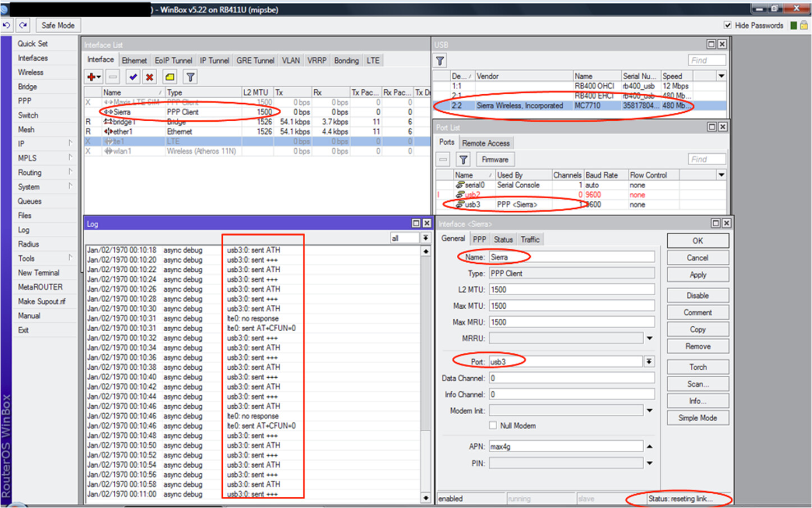
Task: Click the undo arrow in the top toolbar
Action: (x=7, y=25)
